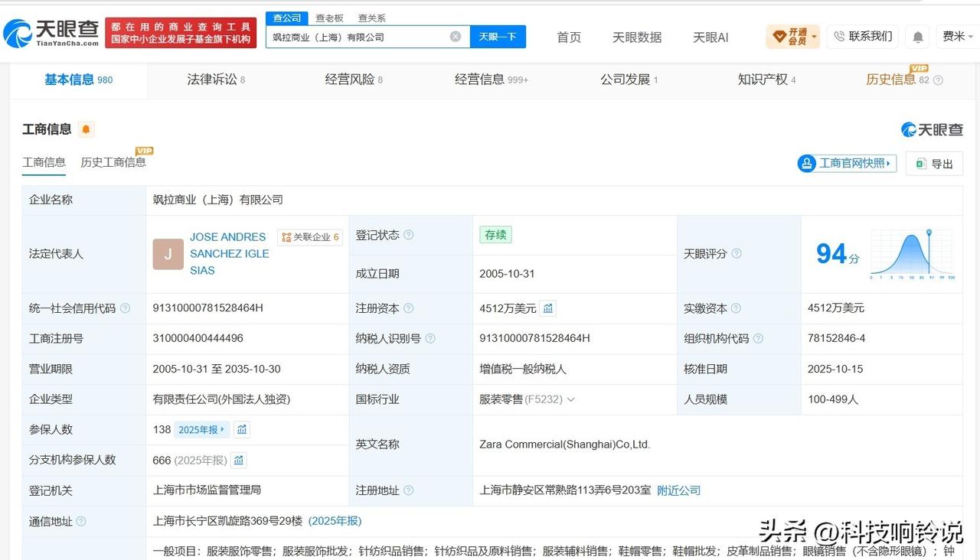Go to 首页 in top navigation
Screen dimensions: 980x560
click(x=569, y=37)
